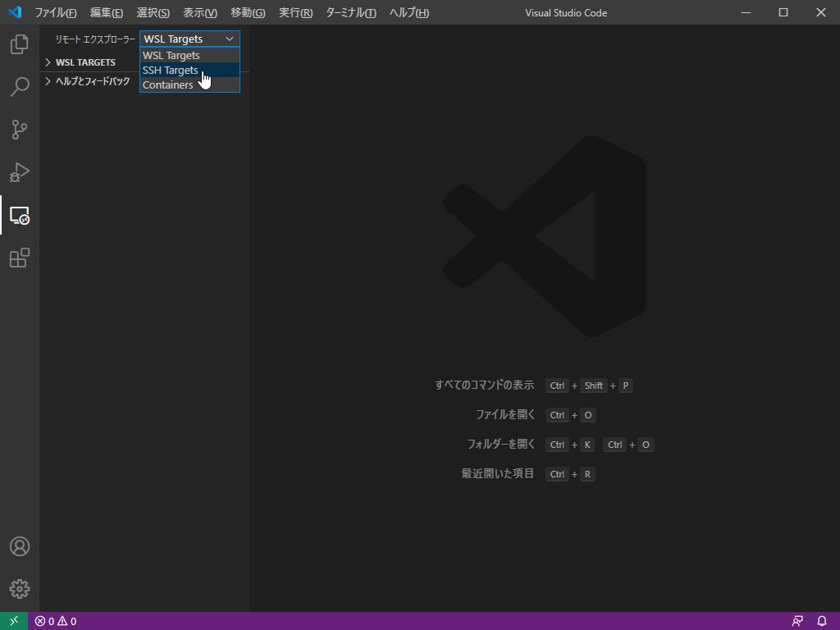Screen dimensions: 840x630
Task: Open the 移動(G) menu
Action: tap(248, 12)
